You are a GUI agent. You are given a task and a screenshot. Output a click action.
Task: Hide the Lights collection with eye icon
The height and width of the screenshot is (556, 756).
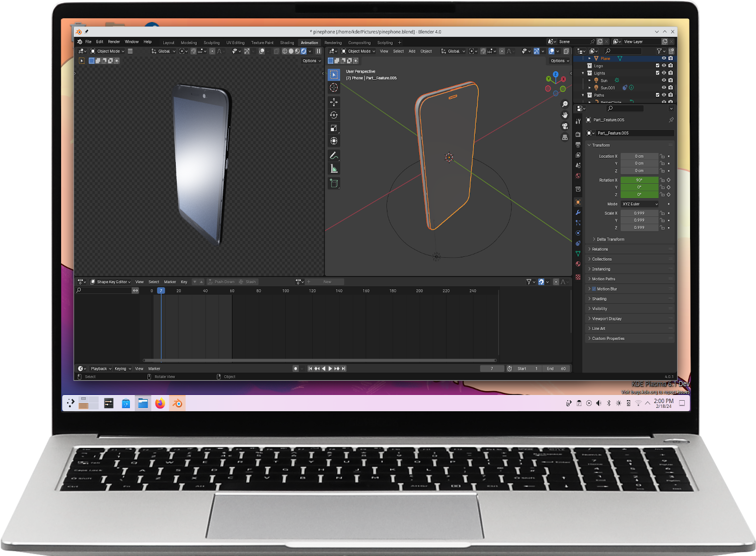[664, 73]
